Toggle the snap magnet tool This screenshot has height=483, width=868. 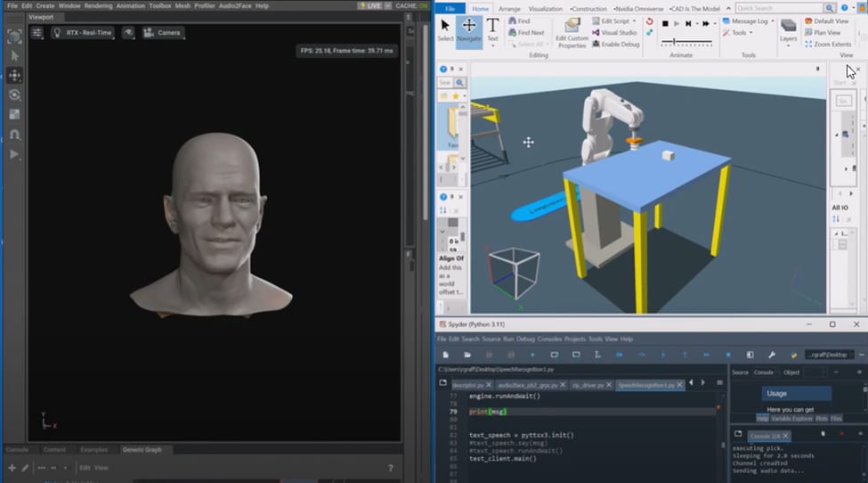click(14, 135)
